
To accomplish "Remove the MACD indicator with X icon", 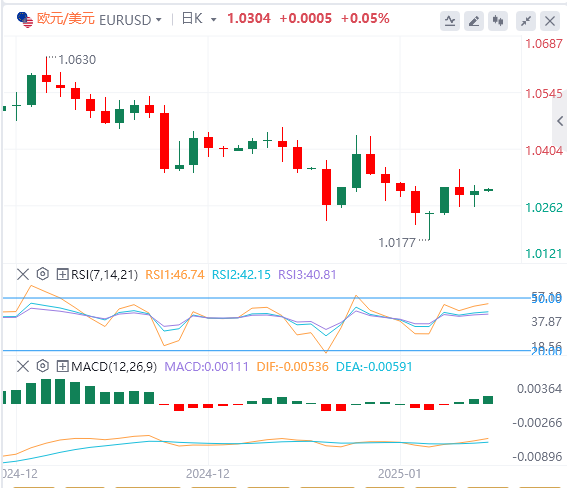I will [23, 366].
